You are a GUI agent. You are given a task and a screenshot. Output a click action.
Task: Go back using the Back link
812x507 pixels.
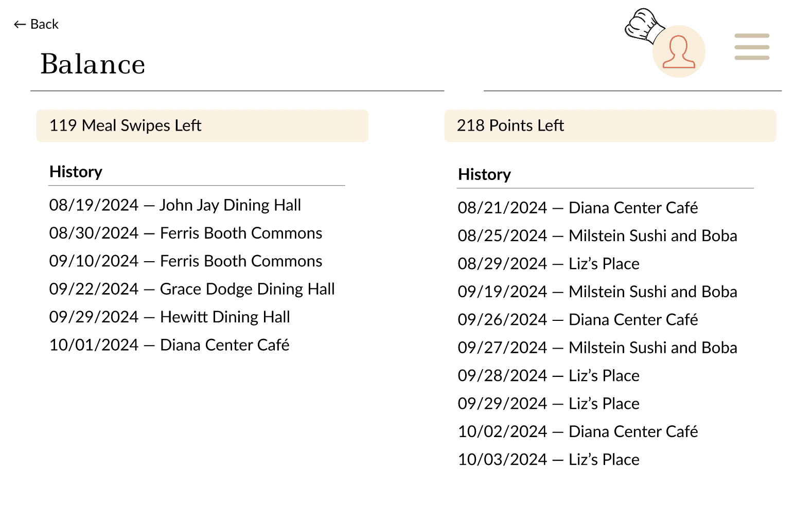click(x=36, y=24)
